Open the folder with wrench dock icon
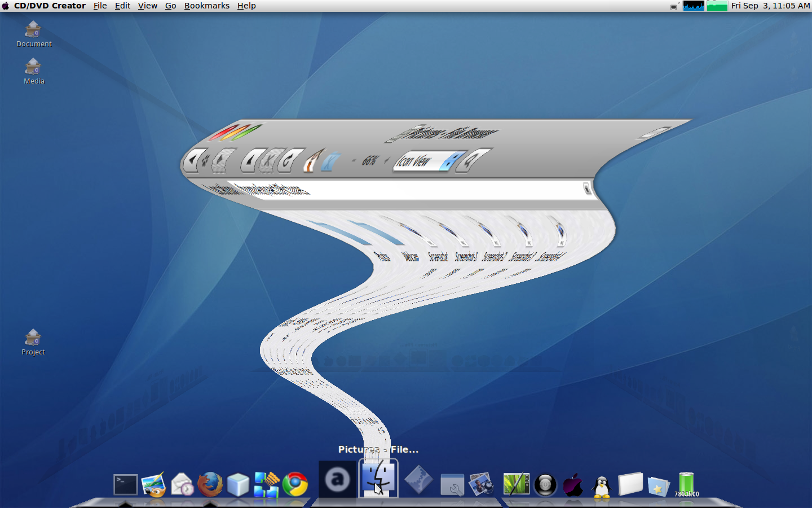 [452, 484]
